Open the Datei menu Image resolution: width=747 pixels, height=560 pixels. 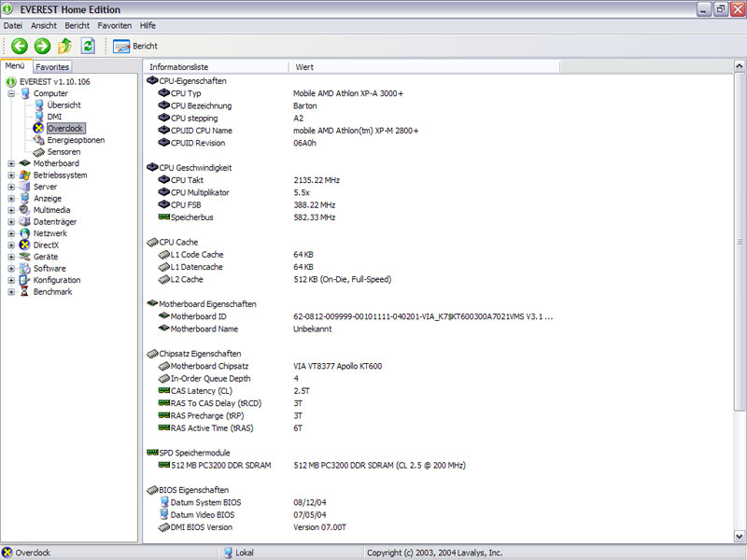(13, 26)
